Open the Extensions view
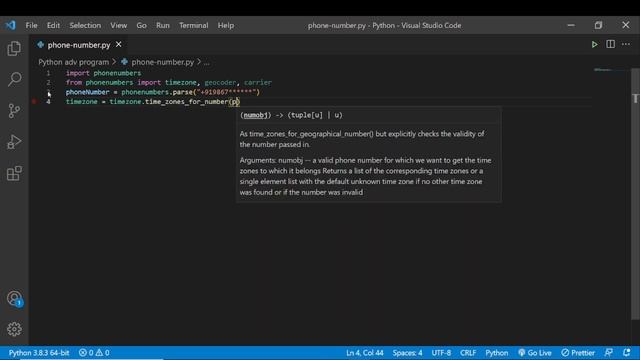The width and height of the screenshot is (640, 360). (x=14, y=173)
